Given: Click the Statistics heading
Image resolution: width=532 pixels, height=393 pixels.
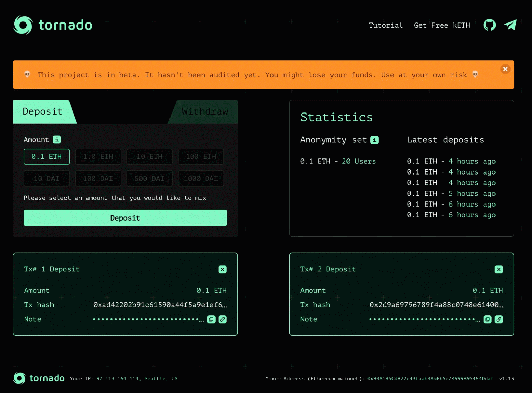Looking at the screenshot, I should pyautogui.click(x=337, y=117).
